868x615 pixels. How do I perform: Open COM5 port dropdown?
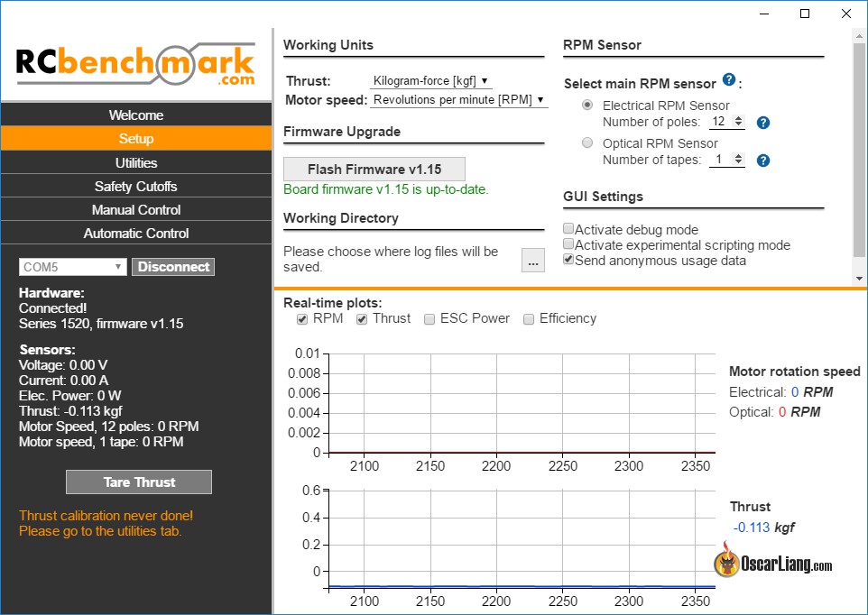tap(72, 267)
